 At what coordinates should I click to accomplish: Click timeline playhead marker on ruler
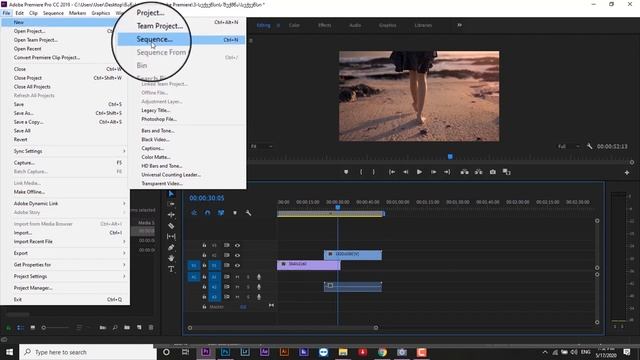(x=338, y=207)
